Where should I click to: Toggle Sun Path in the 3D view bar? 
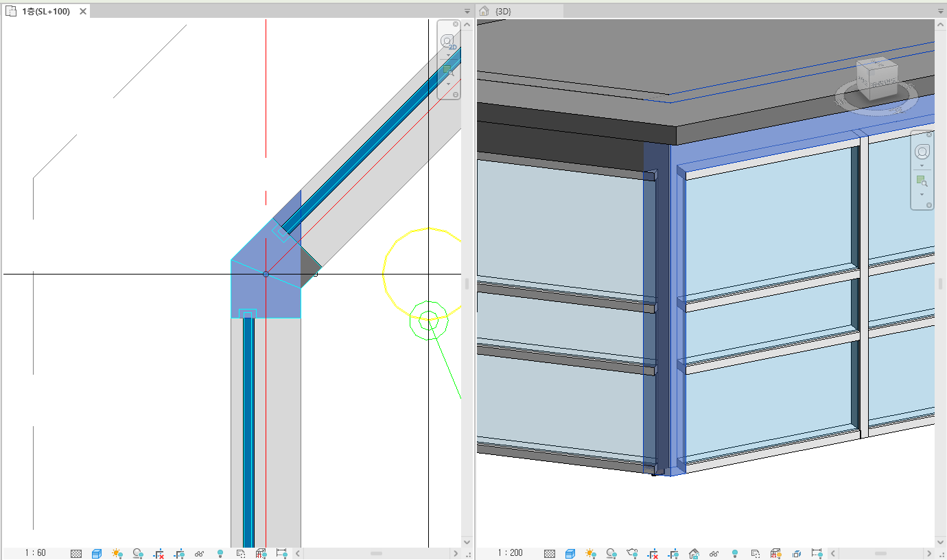coord(591,553)
